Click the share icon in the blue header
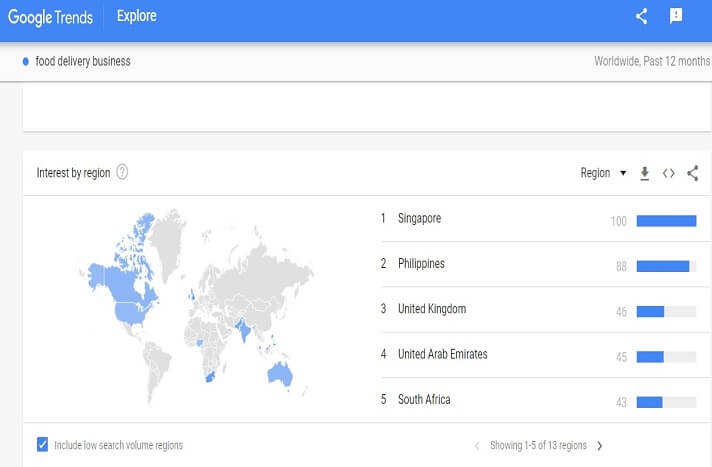712x467 pixels. pyautogui.click(x=642, y=16)
